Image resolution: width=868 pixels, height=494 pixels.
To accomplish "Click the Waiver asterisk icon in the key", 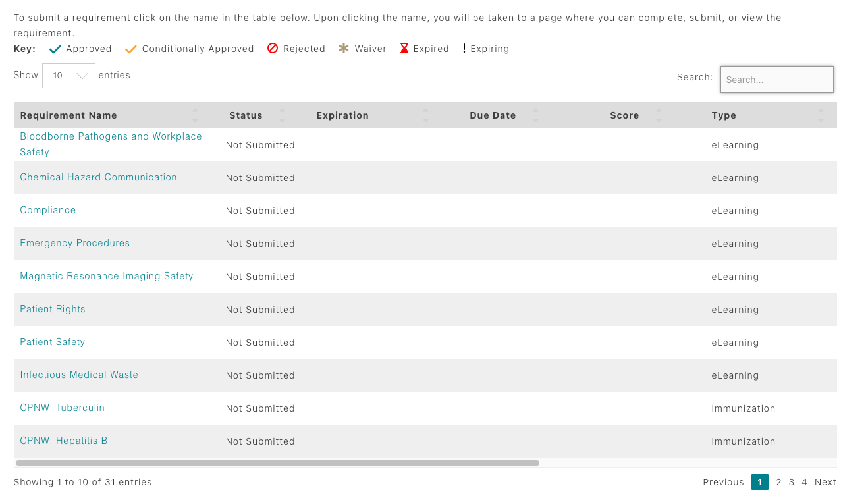I will pyautogui.click(x=342, y=48).
